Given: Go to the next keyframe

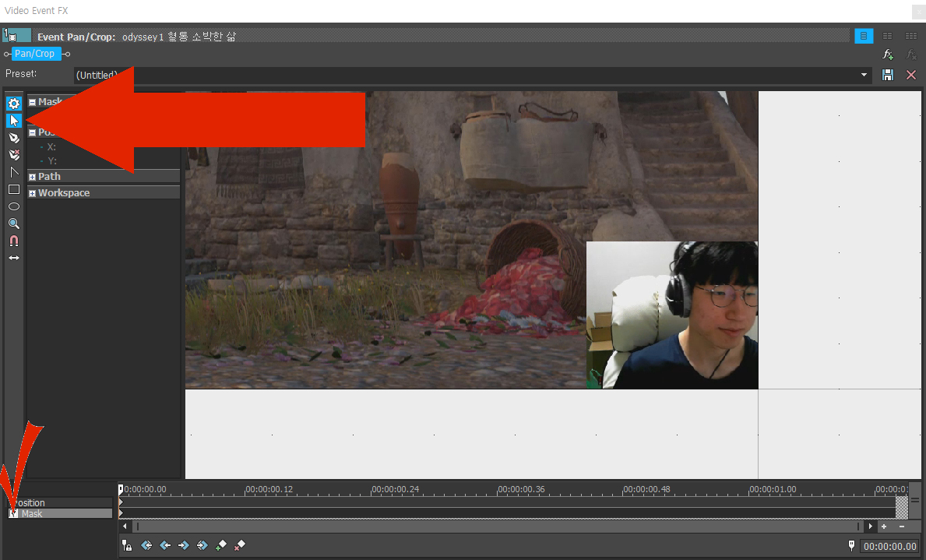Looking at the screenshot, I should pyautogui.click(x=184, y=545).
